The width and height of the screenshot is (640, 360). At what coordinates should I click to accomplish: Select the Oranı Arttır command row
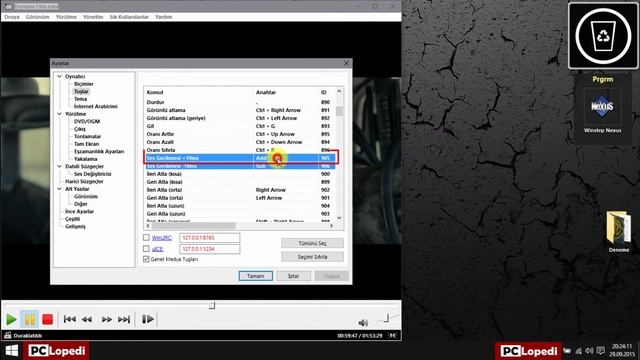[x=240, y=134]
